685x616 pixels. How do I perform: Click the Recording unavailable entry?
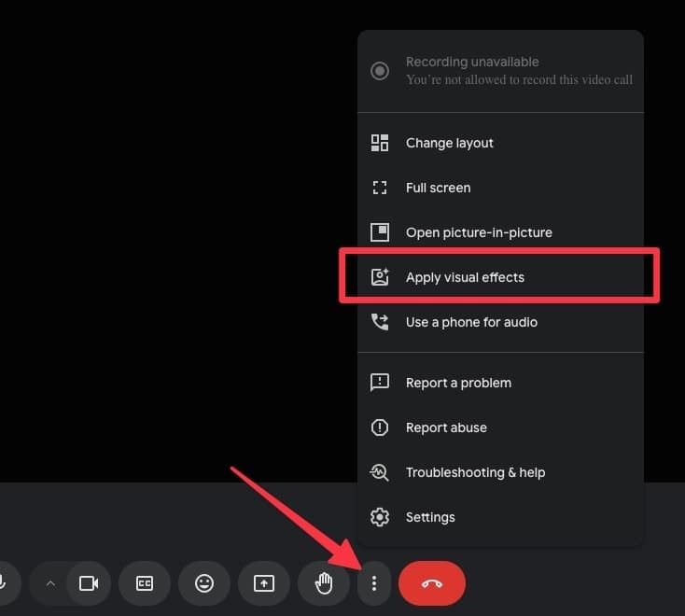point(500,71)
